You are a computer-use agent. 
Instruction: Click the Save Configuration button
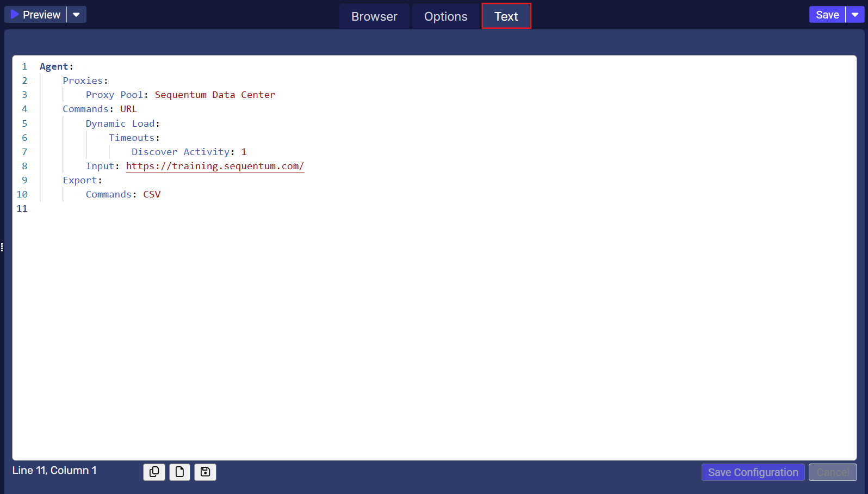(753, 472)
